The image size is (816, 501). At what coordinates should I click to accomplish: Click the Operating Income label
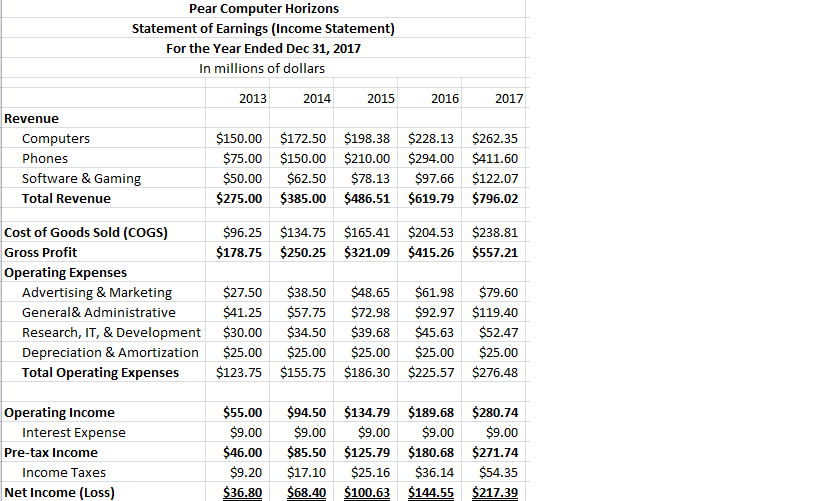coord(59,413)
